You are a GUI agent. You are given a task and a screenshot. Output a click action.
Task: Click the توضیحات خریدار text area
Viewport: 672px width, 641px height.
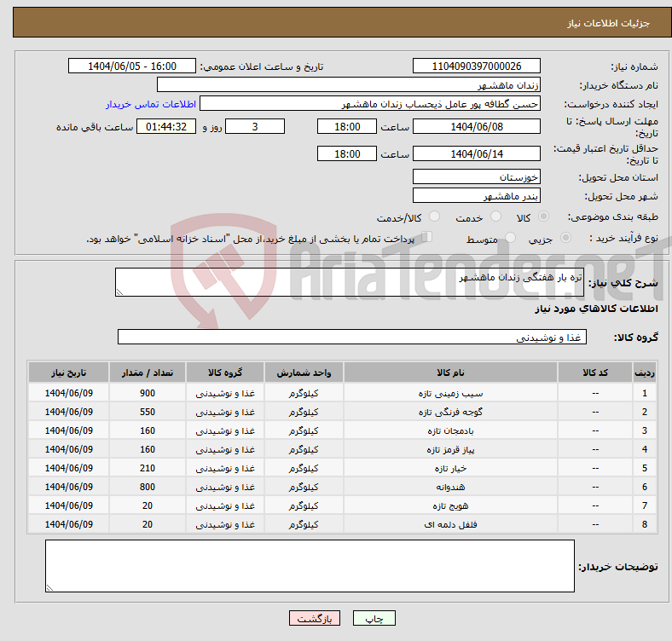(310, 566)
